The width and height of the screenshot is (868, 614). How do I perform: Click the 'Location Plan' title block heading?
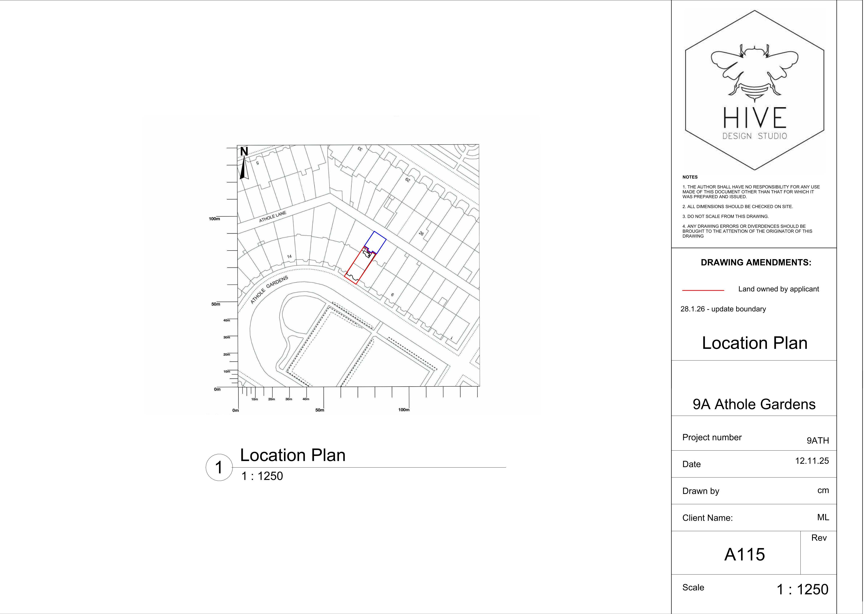point(755,343)
